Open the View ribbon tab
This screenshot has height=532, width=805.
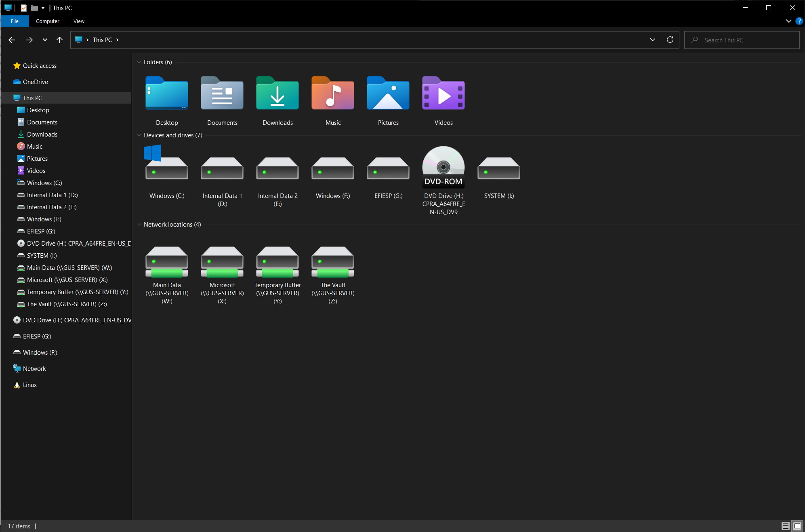pos(79,21)
